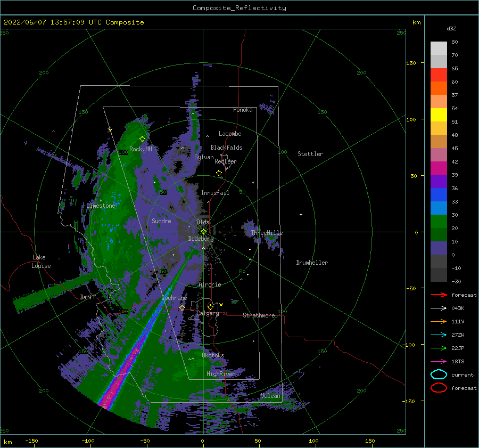Select the red forecast ellipse icon
479x448 pixels.
click(x=439, y=388)
